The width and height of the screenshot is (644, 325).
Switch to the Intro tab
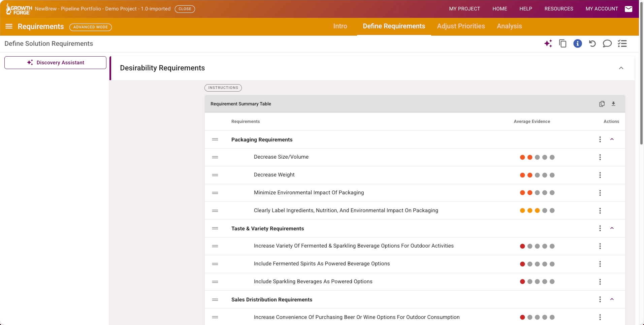[340, 26]
